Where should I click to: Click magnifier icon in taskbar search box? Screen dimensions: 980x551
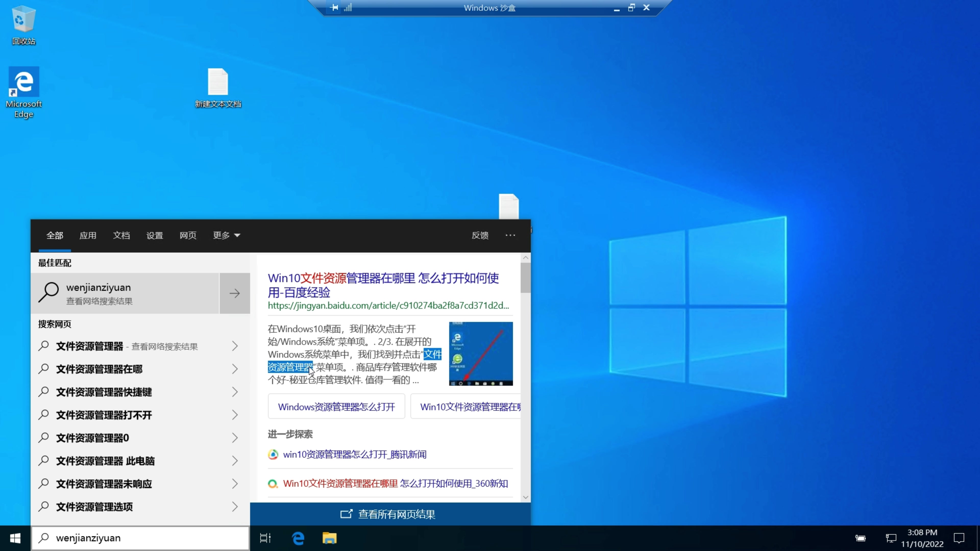[x=44, y=538]
